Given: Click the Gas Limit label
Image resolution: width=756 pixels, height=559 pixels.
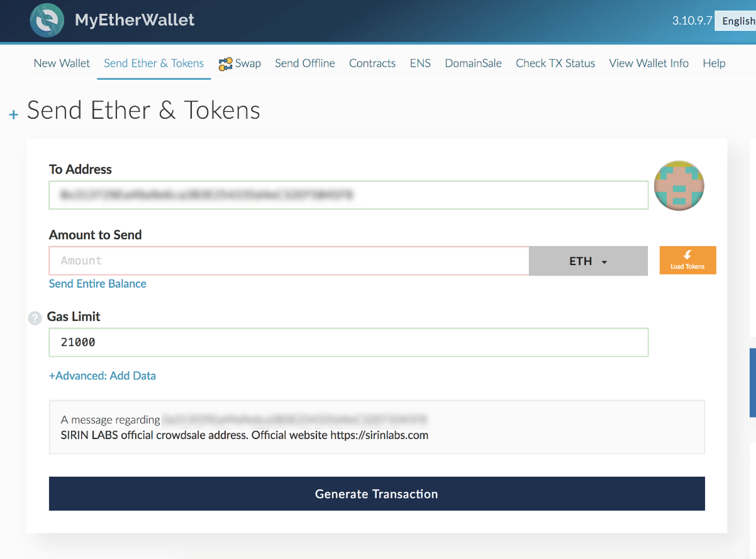Looking at the screenshot, I should [x=74, y=317].
